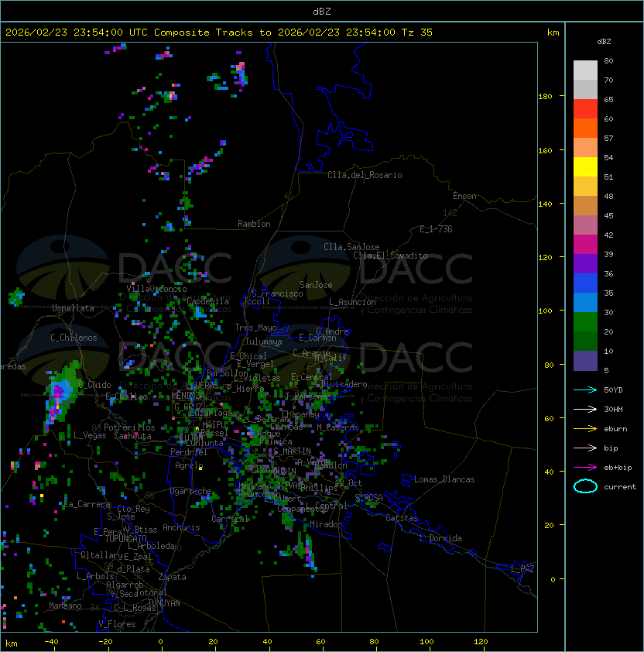Viewport: 644px width, 652px height.
Task: Click the 'E_1-736' map label
Action: [436, 229]
